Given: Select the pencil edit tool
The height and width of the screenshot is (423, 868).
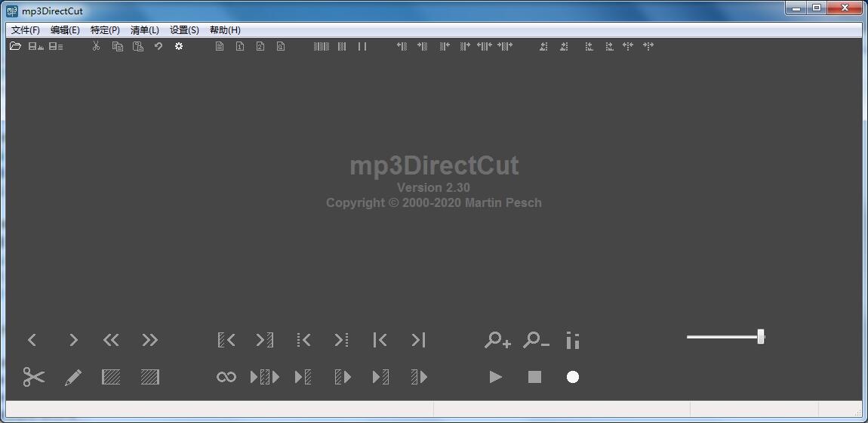Looking at the screenshot, I should 73,377.
